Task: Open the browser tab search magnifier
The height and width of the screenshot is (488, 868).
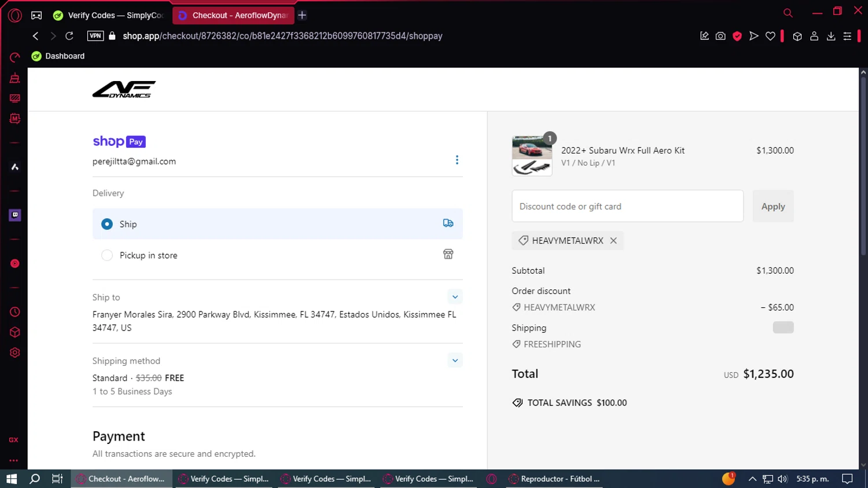Action: (788, 13)
